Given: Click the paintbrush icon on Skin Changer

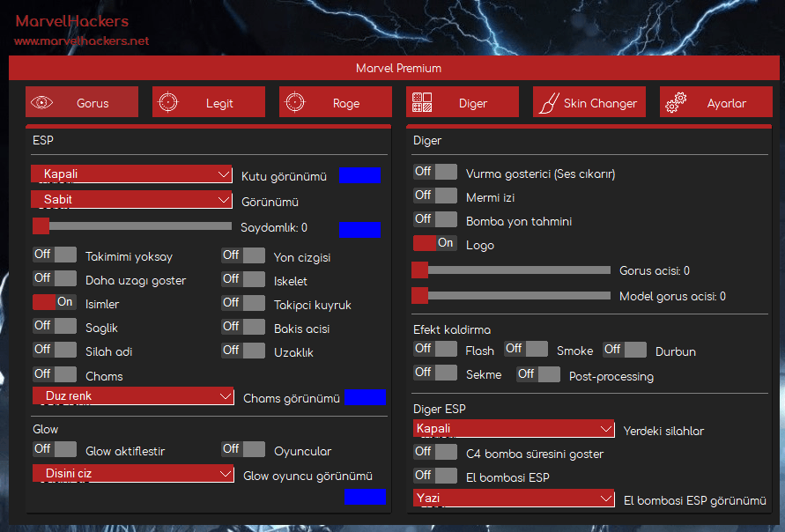Looking at the screenshot, I should click(x=549, y=103).
